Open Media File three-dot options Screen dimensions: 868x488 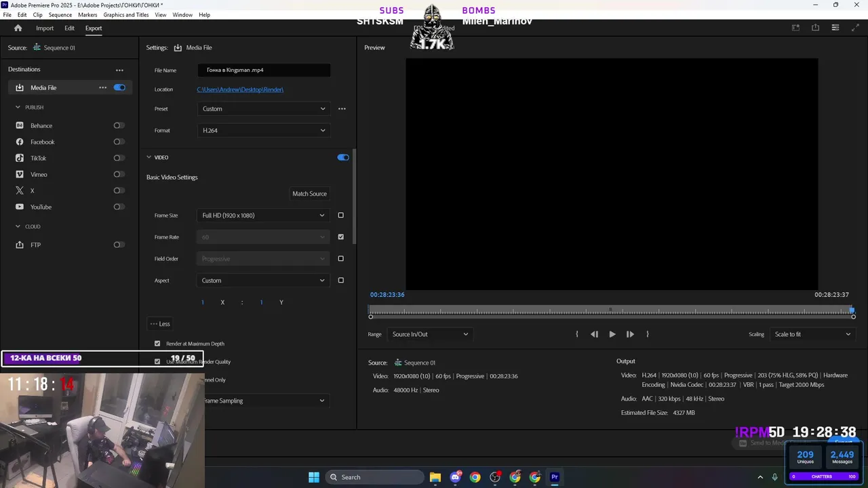(103, 87)
